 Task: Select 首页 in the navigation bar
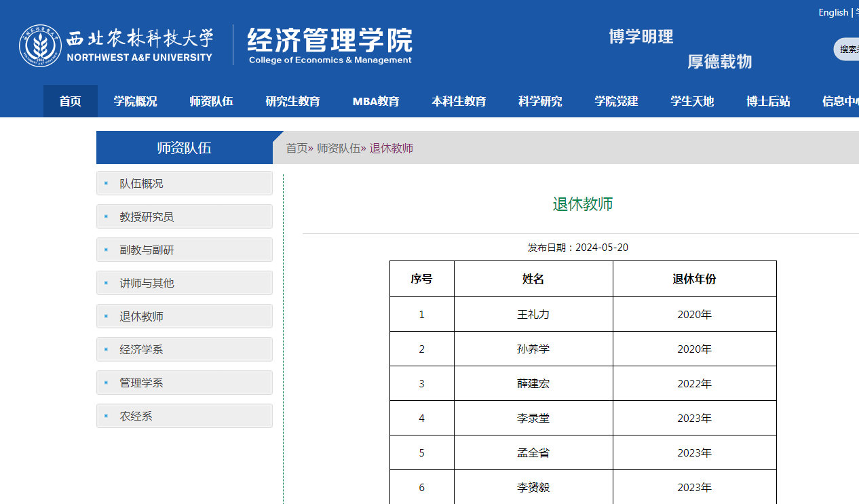coord(70,101)
